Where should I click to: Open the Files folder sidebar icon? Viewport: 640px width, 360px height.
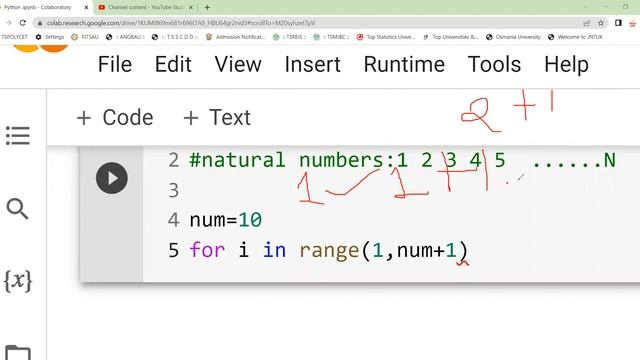point(18,353)
